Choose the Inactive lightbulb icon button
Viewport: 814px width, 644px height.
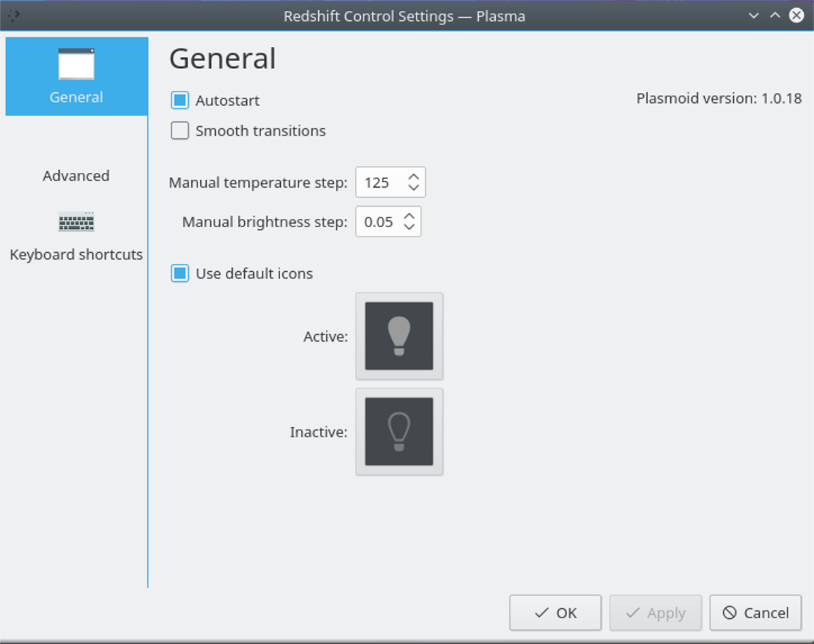click(399, 432)
